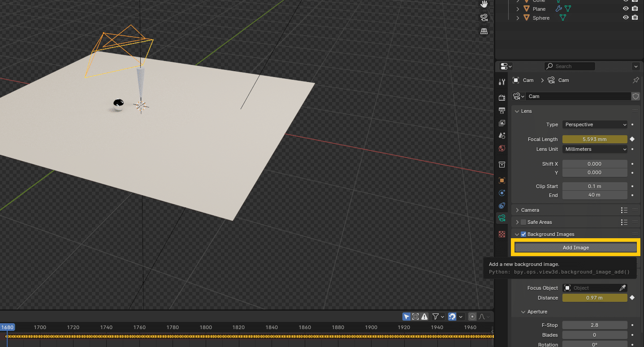
Task: Open the Output properties tab
Action: click(502, 110)
